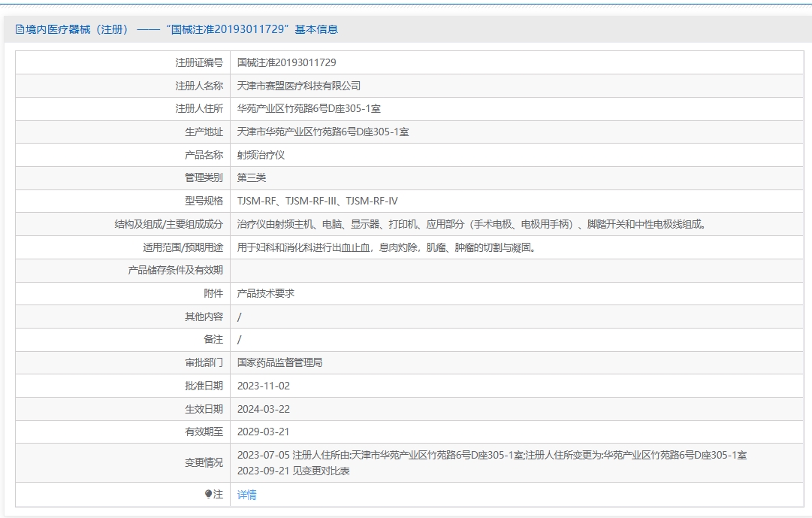
Task: Click the expiry date 2029-03-21
Action: point(263,432)
